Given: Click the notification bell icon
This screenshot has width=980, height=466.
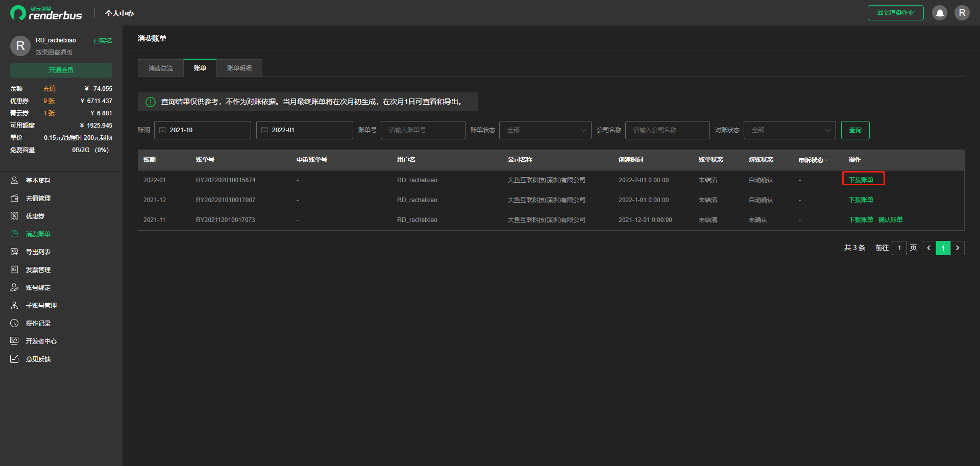Looking at the screenshot, I should coord(940,13).
